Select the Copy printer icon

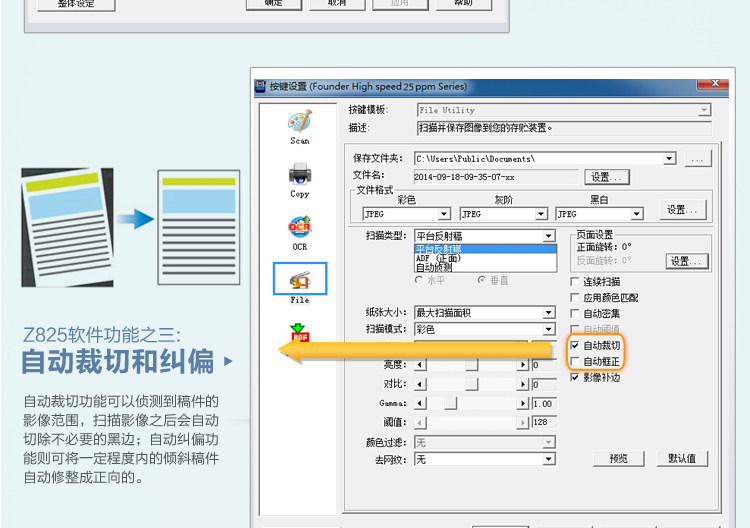(300, 174)
